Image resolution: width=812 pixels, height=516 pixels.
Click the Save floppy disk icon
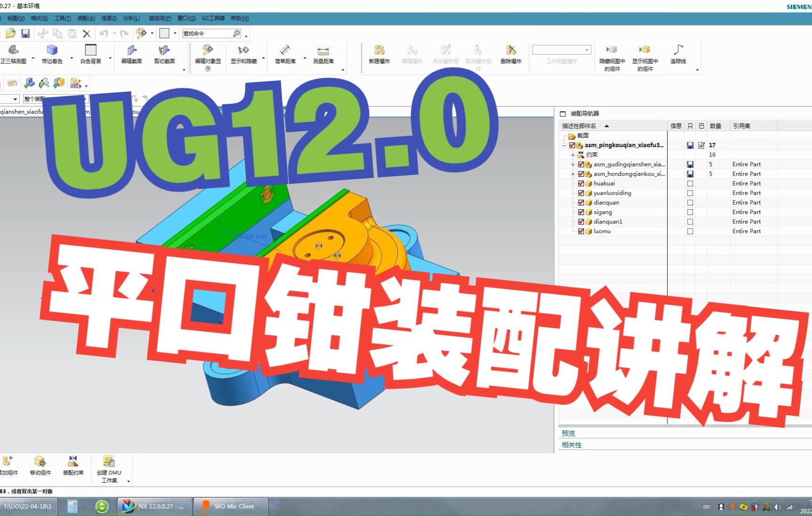click(25, 33)
